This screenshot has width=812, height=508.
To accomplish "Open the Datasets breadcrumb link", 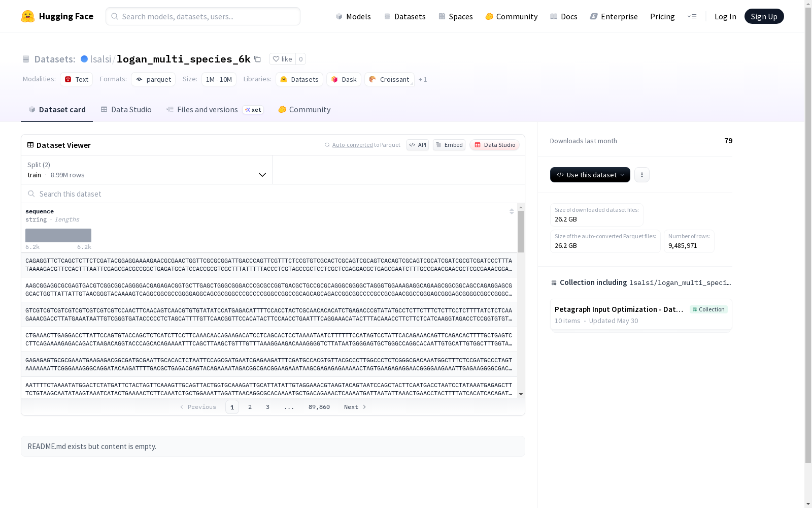I will (54, 59).
